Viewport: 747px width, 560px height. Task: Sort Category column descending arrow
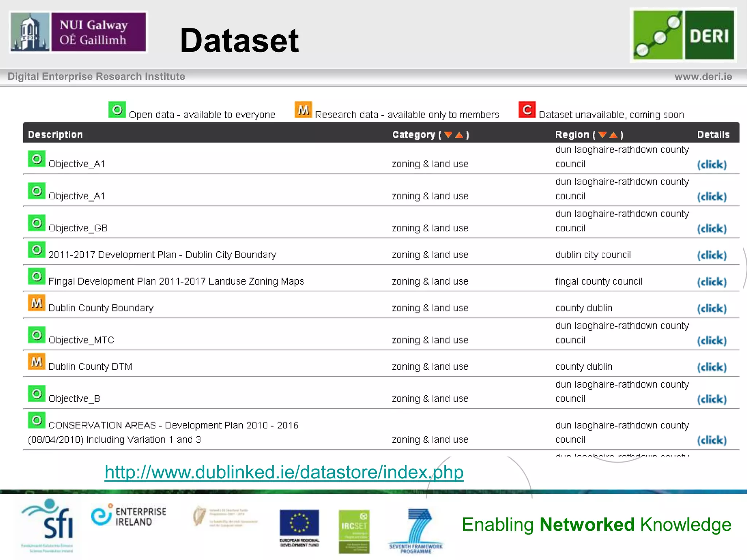pyautogui.click(x=448, y=135)
